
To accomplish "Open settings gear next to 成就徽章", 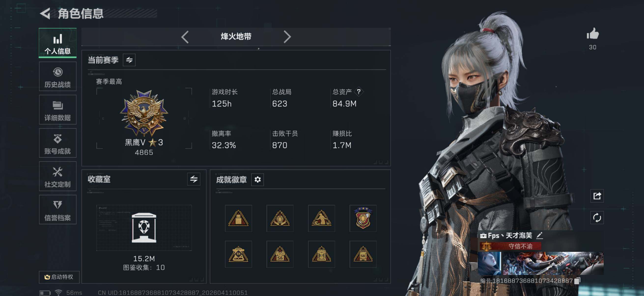I will coord(257,180).
